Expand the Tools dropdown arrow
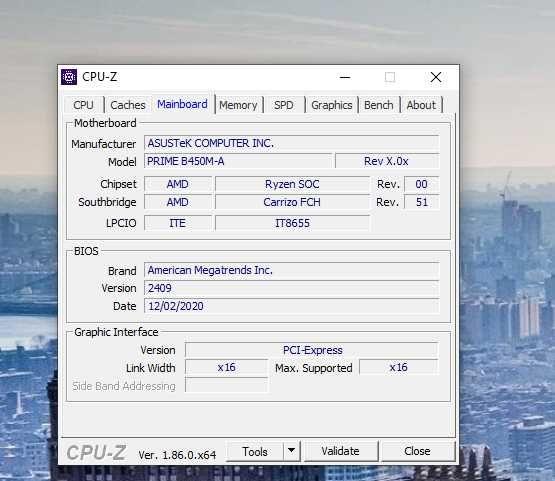The width and height of the screenshot is (555, 481). coord(292,451)
